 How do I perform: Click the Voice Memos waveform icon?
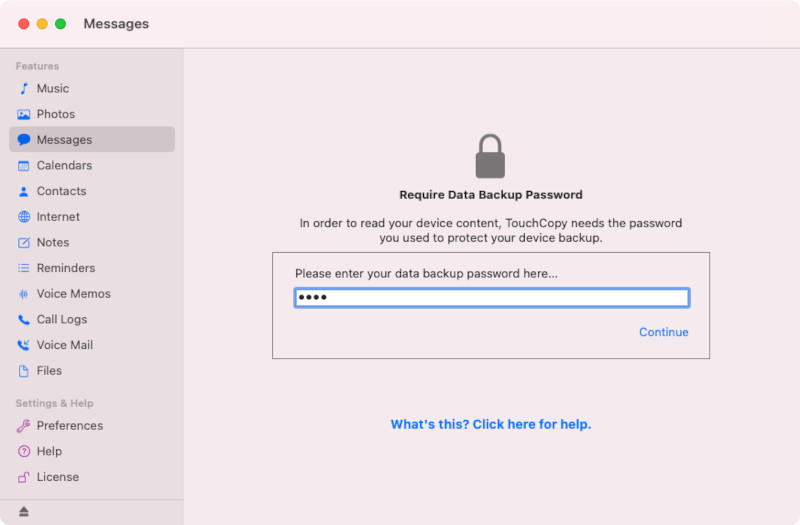[x=24, y=294]
